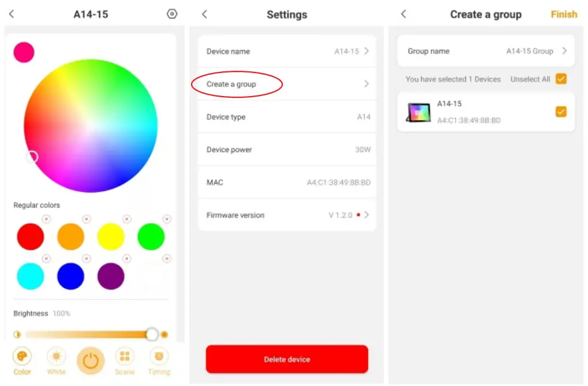Go back from the Settings screen
Image resolution: width=588 pixels, height=386 pixels.
pos(204,14)
